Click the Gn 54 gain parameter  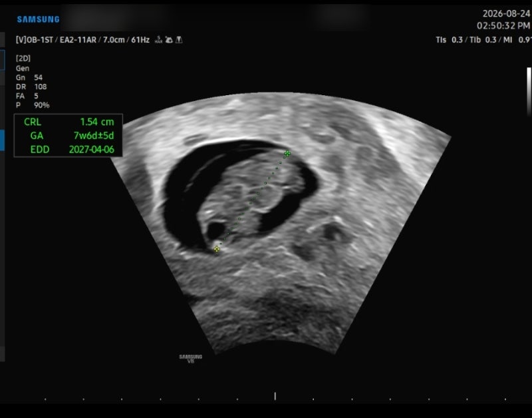[29, 77]
